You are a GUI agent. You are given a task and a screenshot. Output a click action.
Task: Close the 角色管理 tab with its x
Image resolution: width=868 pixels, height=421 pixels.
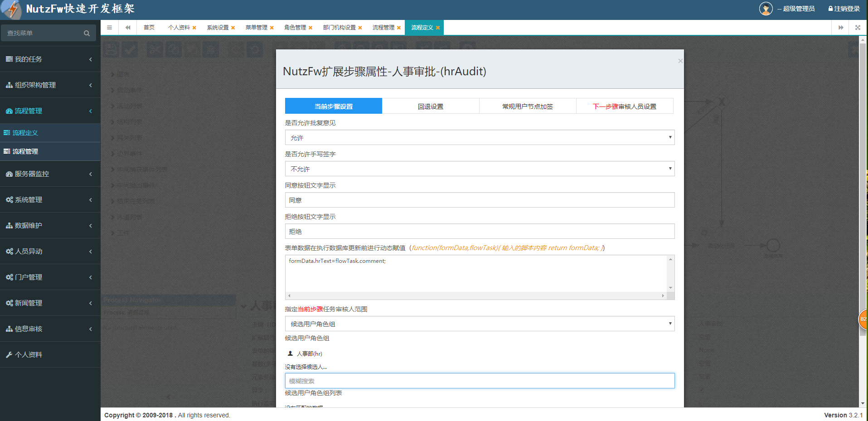pos(310,28)
